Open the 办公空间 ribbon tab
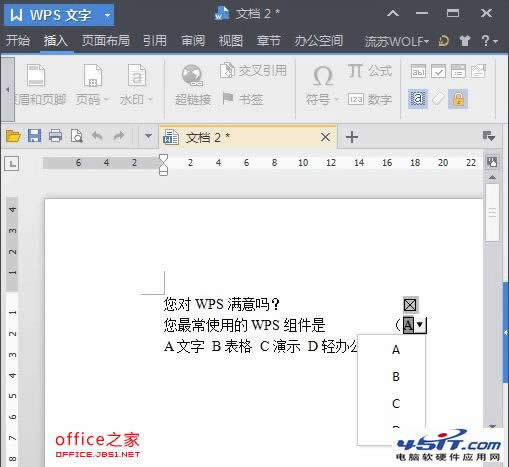Screen dimensions: 509x467 [x=319, y=41]
